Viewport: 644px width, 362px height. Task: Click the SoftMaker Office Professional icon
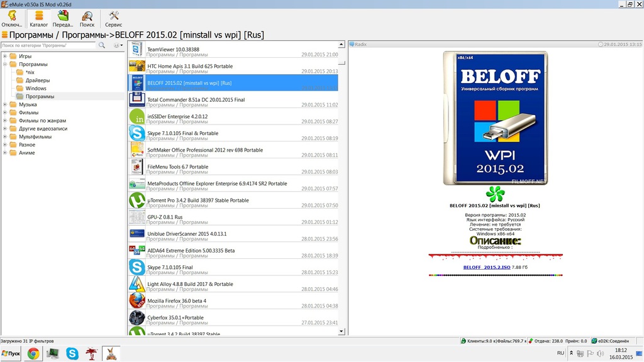coord(136,150)
